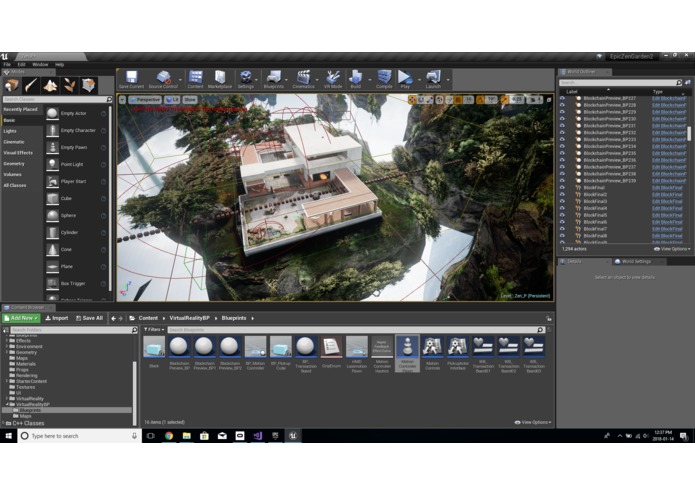Select the Empty Actor placement item
The width and height of the screenshot is (695, 494).
[76, 113]
